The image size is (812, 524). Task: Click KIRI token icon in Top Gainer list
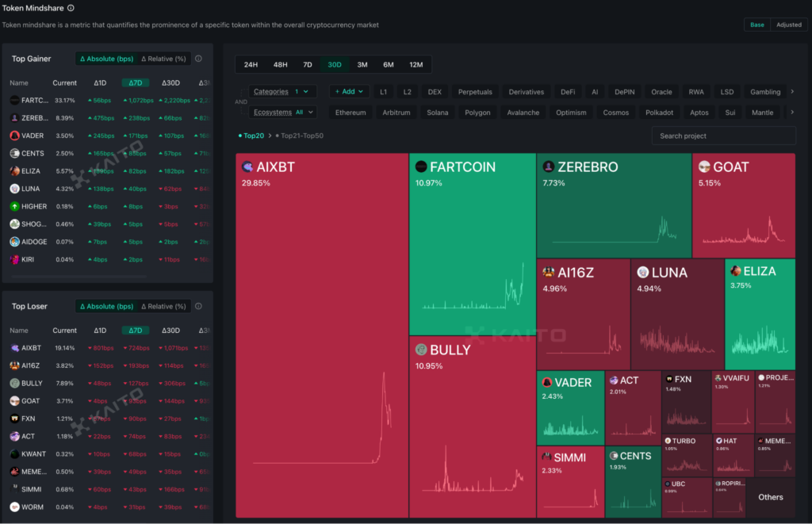pyautogui.click(x=14, y=259)
